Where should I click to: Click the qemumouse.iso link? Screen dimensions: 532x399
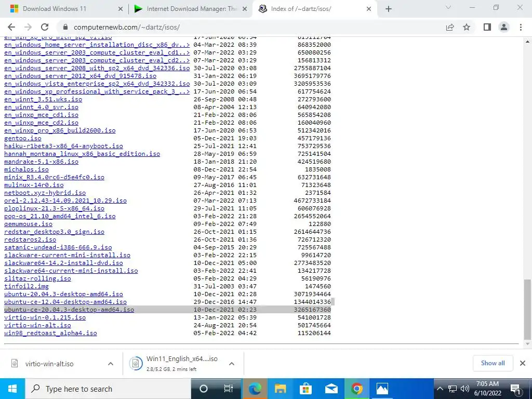(x=28, y=224)
